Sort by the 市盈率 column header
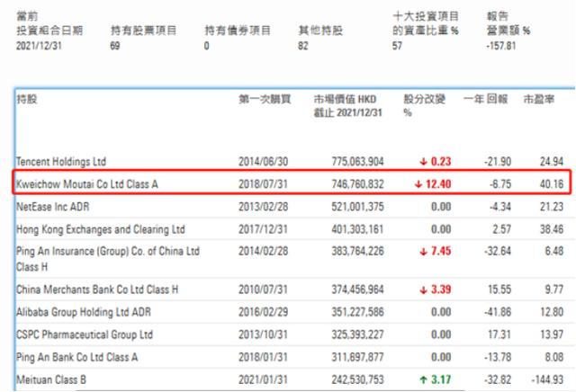This screenshot has width=576, height=392. (542, 95)
